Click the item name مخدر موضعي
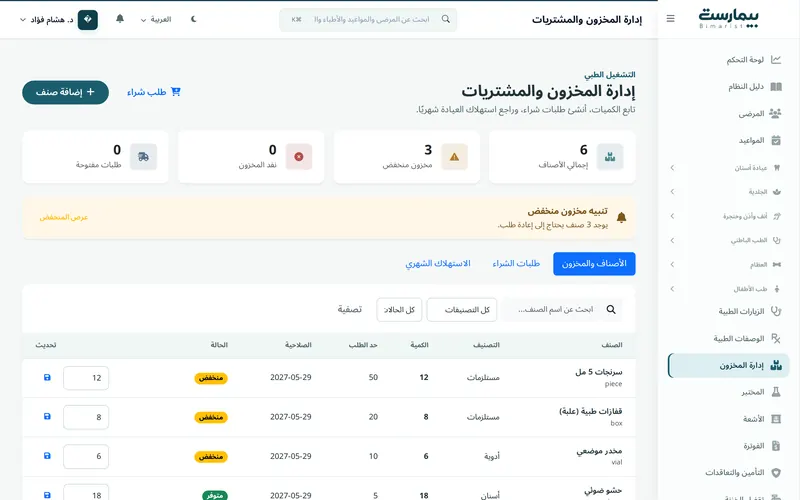The image size is (800, 500). pyautogui.click(x=599, y=451)
